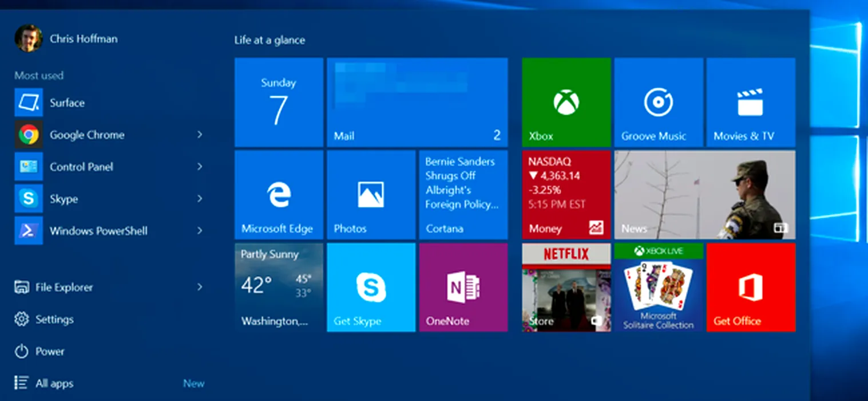
Task: Open the Photos tile
Action: (371, 195)
